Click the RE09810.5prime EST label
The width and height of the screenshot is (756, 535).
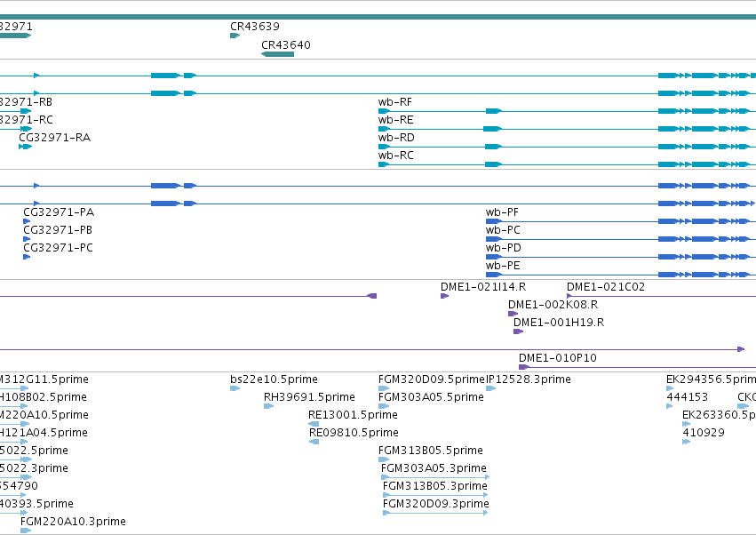[x=354, y=433]
